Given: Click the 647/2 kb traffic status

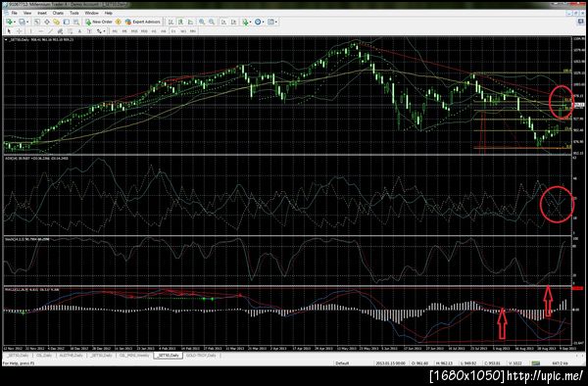Looking at the screenshot, I should (560, 363).
